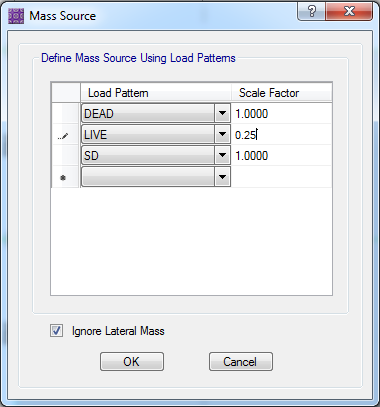Click the help question mark button

311,11
